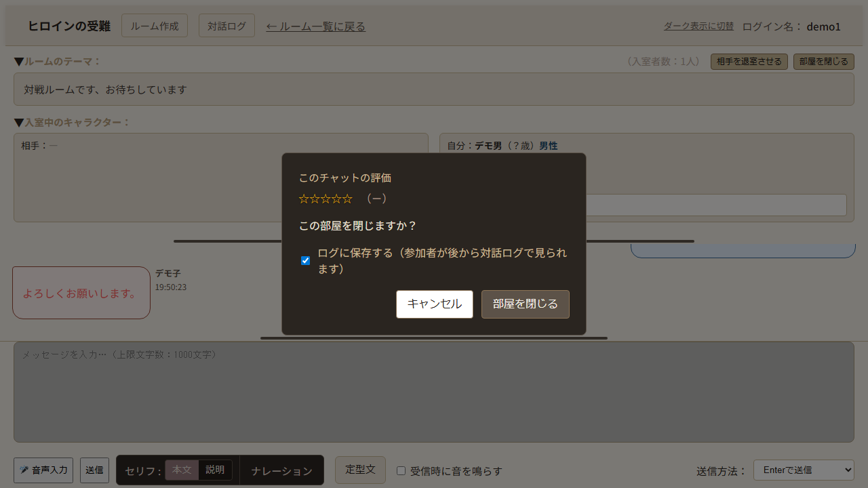This screenshot has height=488, width=868.
Task: Click the fifth rating star
Action: tap(348, 199)
